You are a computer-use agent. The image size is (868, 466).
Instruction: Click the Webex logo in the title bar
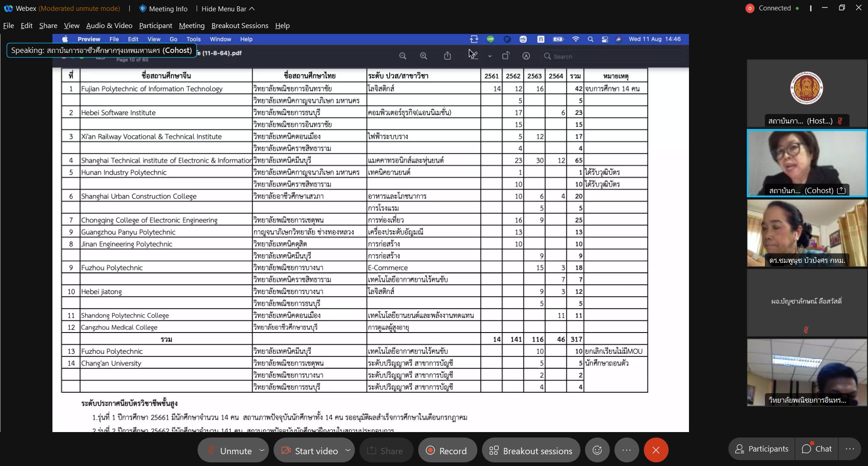tap(9, 9)
